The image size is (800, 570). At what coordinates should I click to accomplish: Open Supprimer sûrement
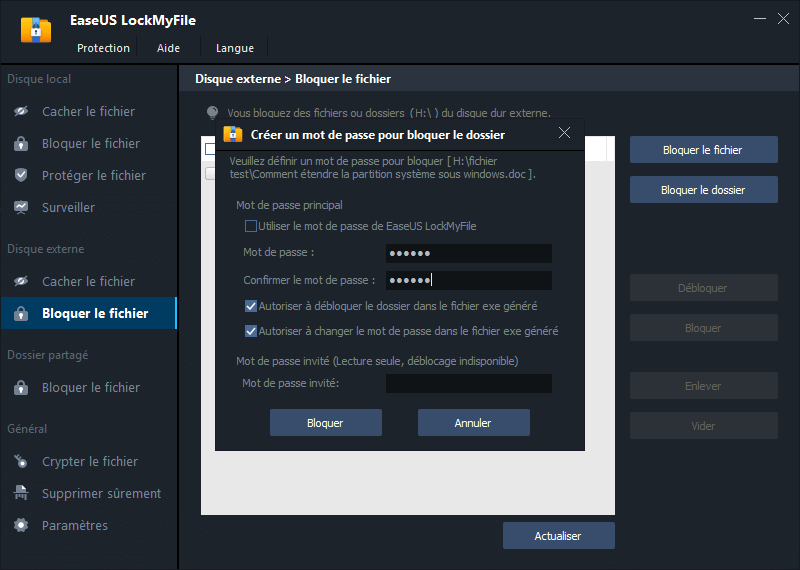tap(89, 493)
